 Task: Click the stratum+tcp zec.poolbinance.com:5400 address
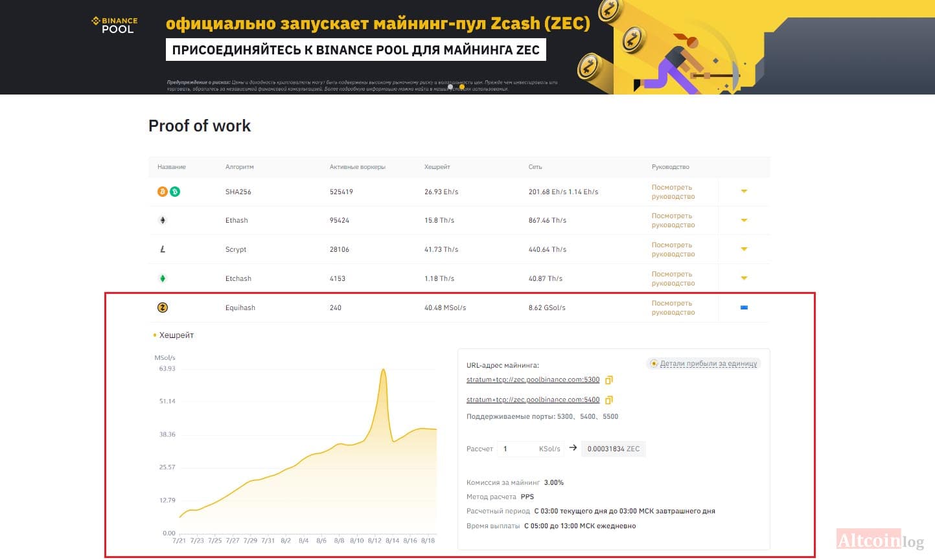[x=533, y=400]
